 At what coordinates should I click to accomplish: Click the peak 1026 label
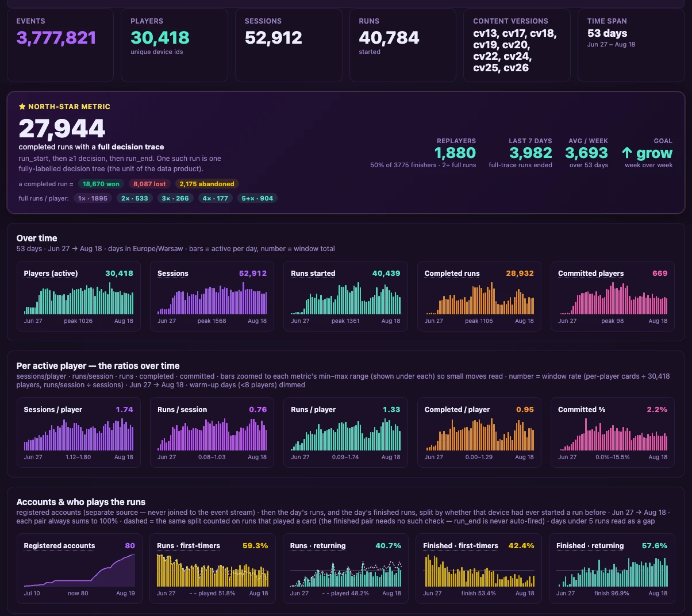(x=78, y=321)
